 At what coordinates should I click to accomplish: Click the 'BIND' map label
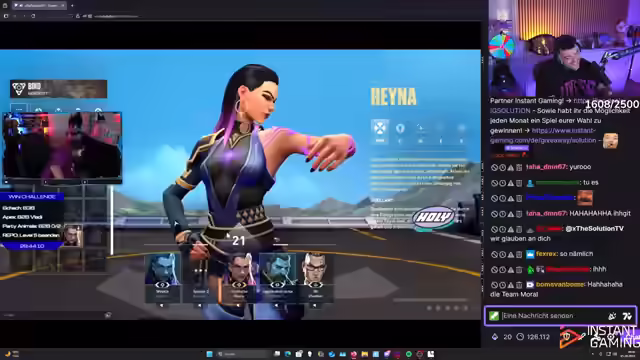click(x=34, y=86)
